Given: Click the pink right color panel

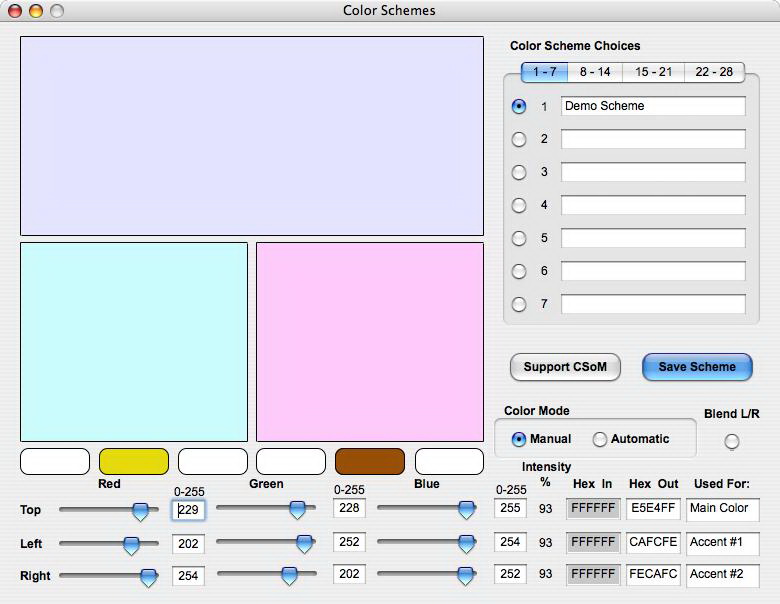Looking at the screenshot, I should pos(370,342).
